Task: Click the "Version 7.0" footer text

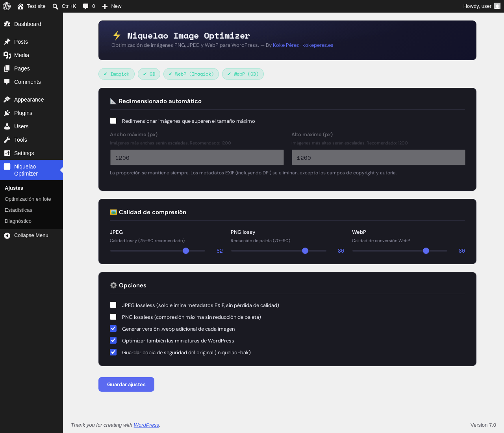Action: pyautogui.click(x=483, y=425)
